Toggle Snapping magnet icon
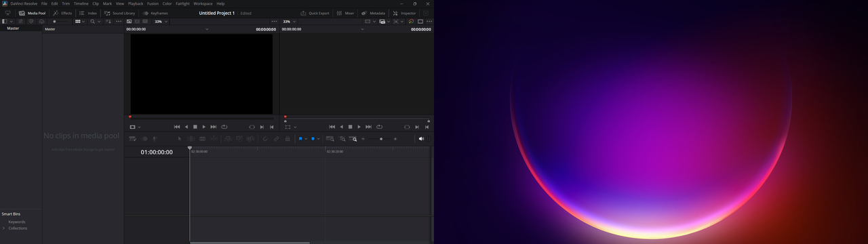 coord(265,138)
